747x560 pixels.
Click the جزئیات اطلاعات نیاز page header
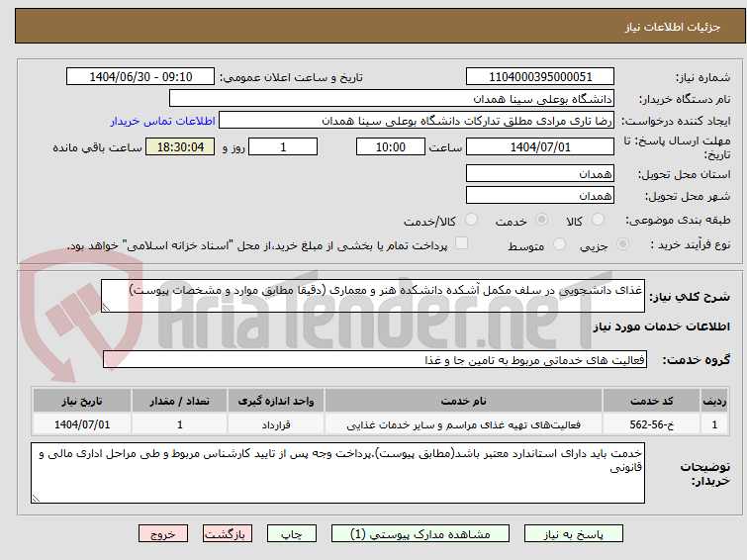673,27
